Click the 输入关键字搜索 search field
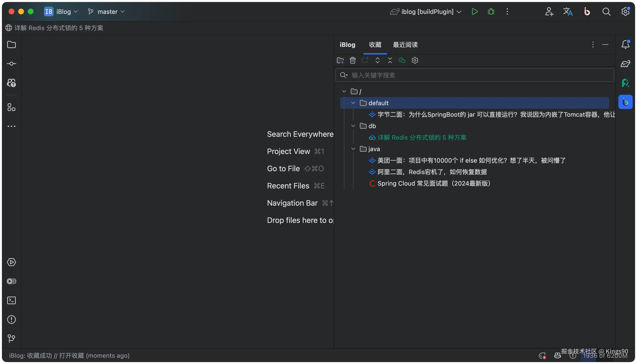 [475, 75]
